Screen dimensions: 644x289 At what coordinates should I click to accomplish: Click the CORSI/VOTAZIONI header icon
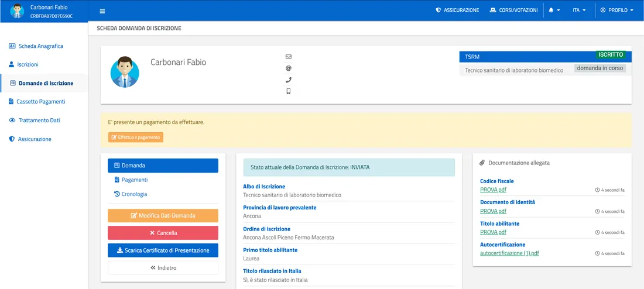click(494, 11)
